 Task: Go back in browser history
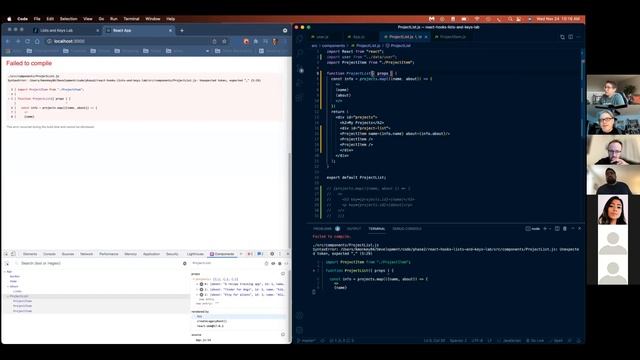point(8,41)
